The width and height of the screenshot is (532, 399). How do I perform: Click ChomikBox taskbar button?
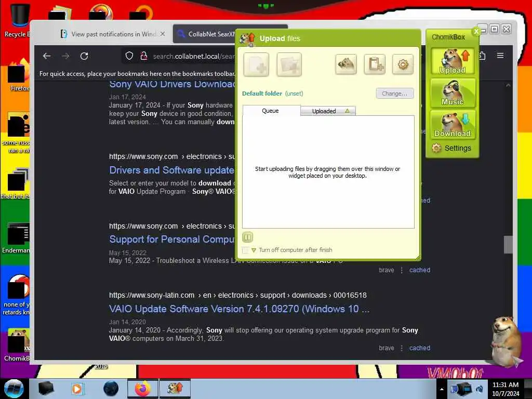tap(175, 389)
